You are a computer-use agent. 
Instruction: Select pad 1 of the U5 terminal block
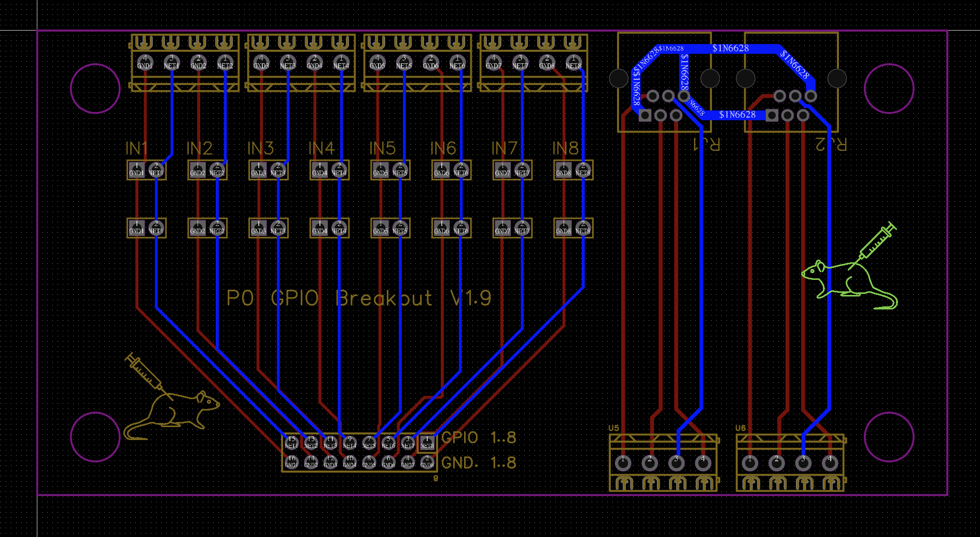(x=623, y=462)
